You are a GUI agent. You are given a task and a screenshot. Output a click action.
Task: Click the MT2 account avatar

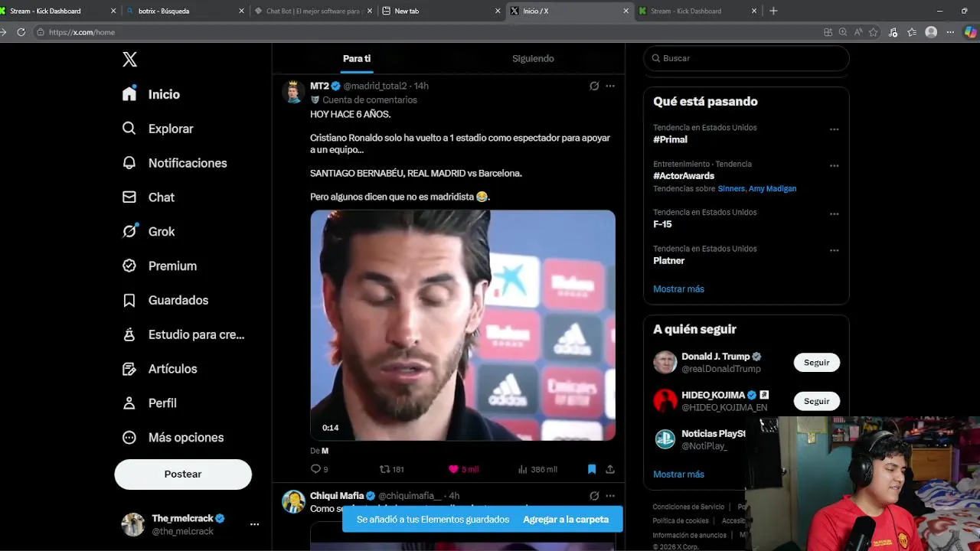tap(293, 92)
